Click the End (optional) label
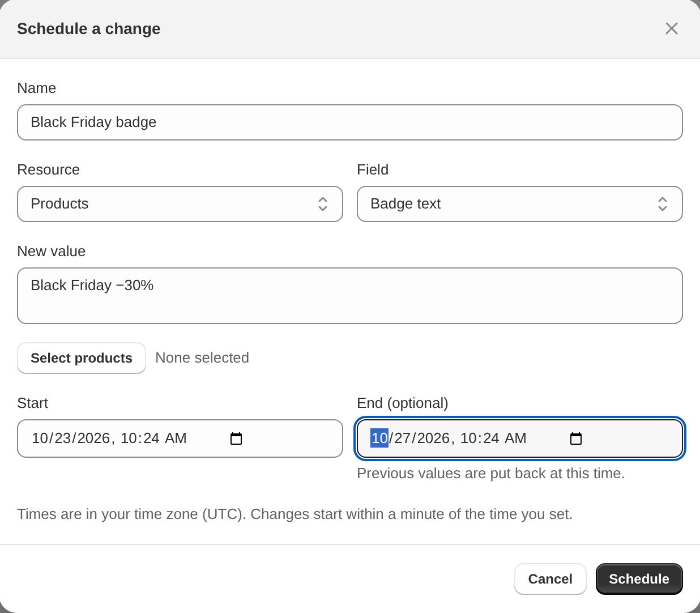The height and width of the screenshot is (613, 700). pos(403,403)
